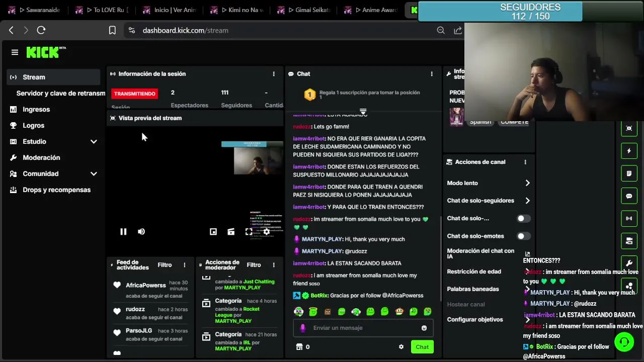Go back with the browser back arrow
The image size is (644, 362).
(x=11, y=30)
